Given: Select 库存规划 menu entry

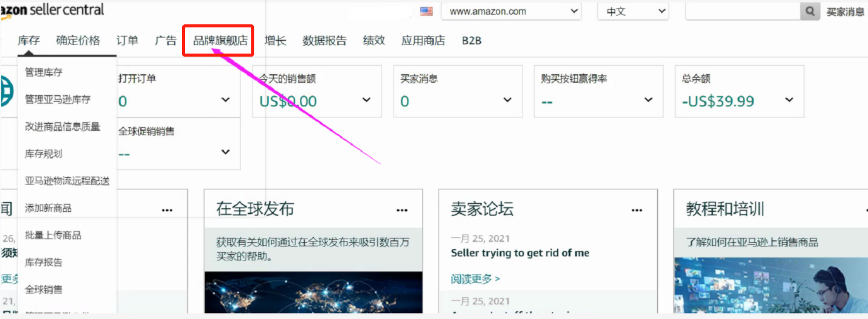Looking at the screenshot, I should (44, 153).
